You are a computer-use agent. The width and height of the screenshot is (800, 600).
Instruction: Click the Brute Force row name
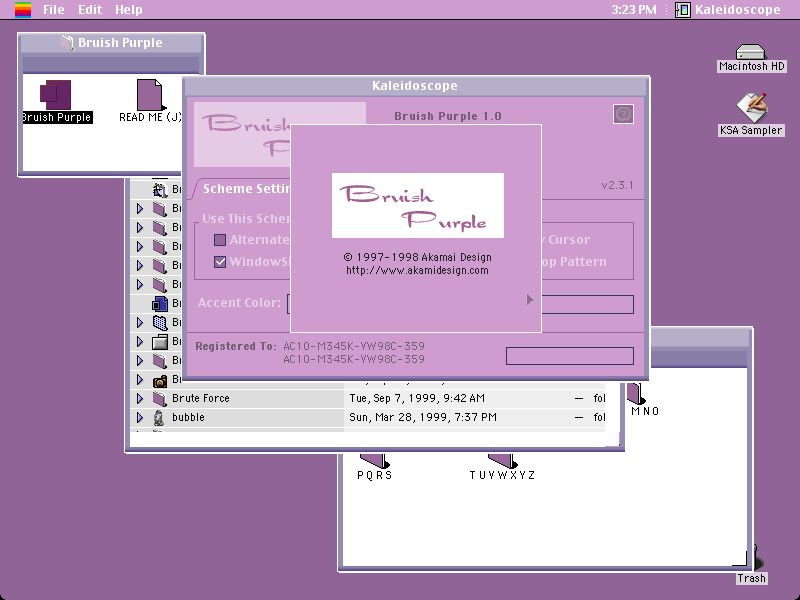pyautogui.click(x=201, y=398)
